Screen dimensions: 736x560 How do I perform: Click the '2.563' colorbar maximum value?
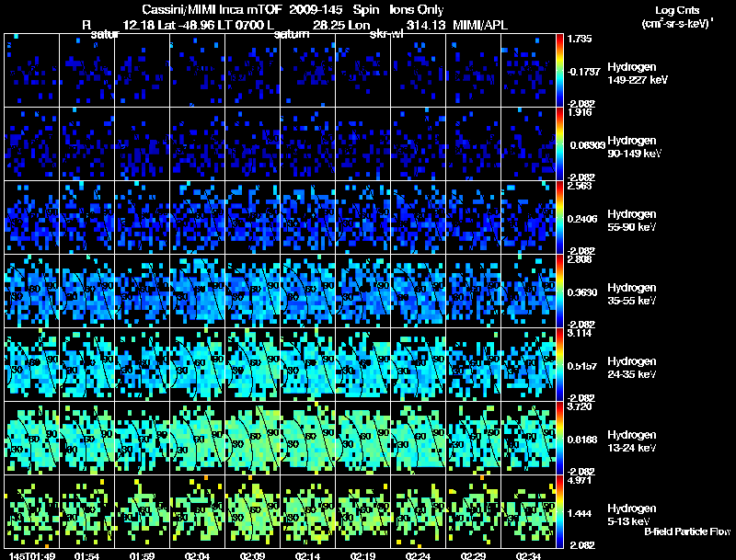pyautogui.click(x=580, y=186)
